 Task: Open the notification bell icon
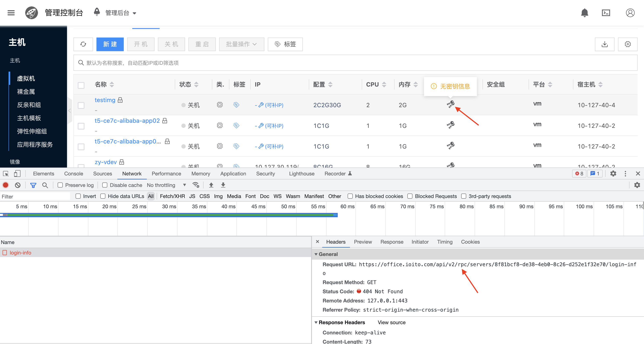click(x=584, y=13)
